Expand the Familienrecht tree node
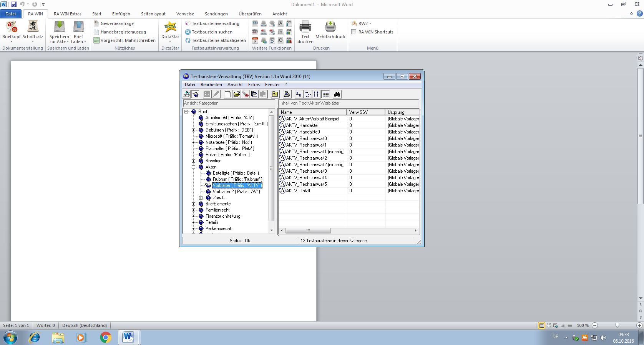The width and height of the screenshot is (644, 345). point(194,210)
